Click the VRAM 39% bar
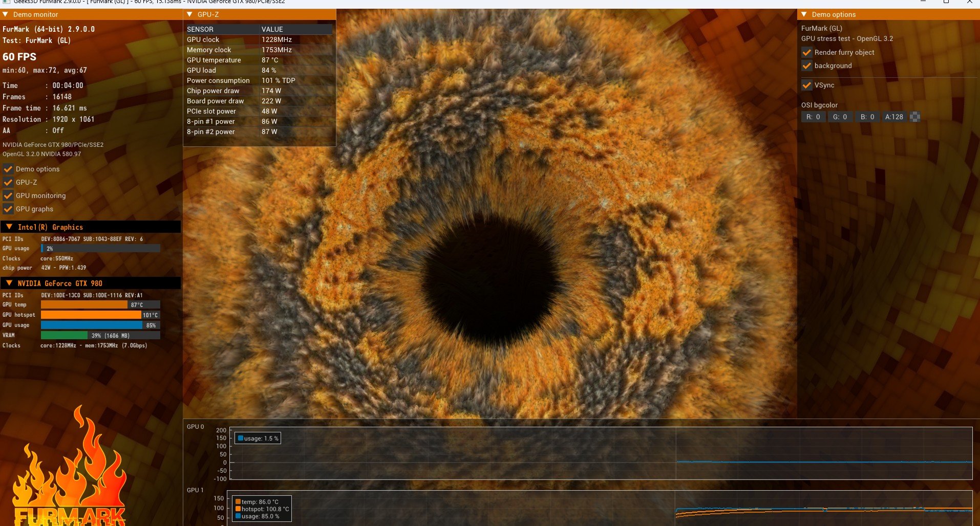Screen dimensions: 980x526 click(x=100, y=335)
